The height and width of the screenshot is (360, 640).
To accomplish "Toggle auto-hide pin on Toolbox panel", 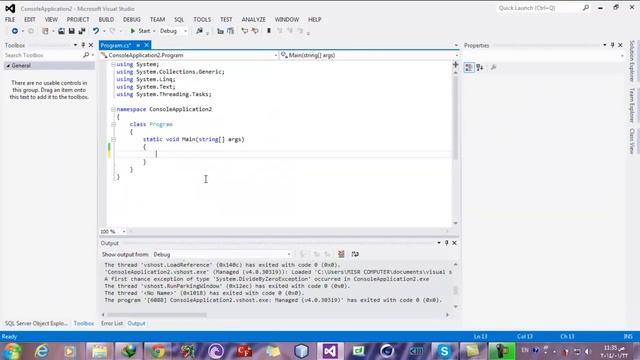I will tap(83, 45).
